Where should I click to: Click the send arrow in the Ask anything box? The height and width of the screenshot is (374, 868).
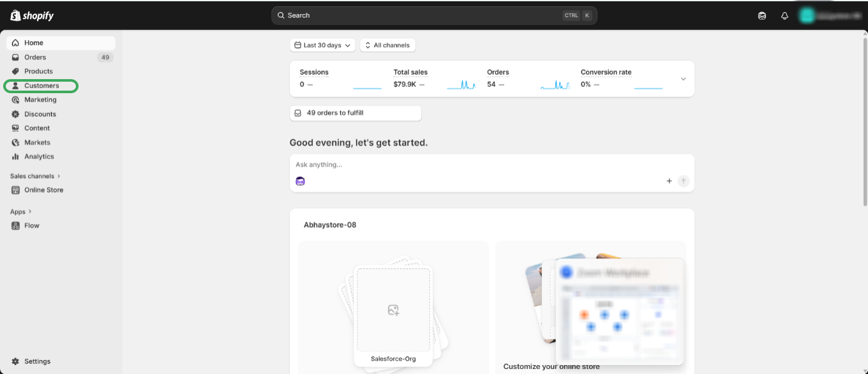coord(684,181)
